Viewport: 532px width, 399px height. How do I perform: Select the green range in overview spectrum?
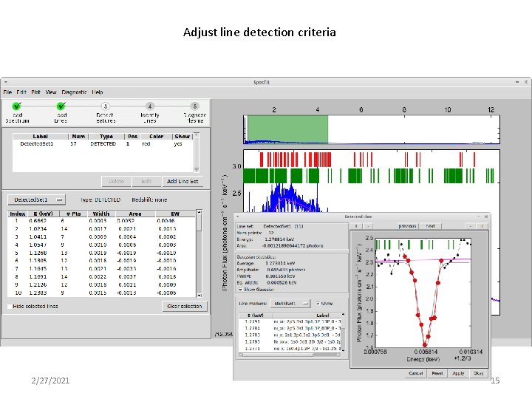[x=287, y=129]
